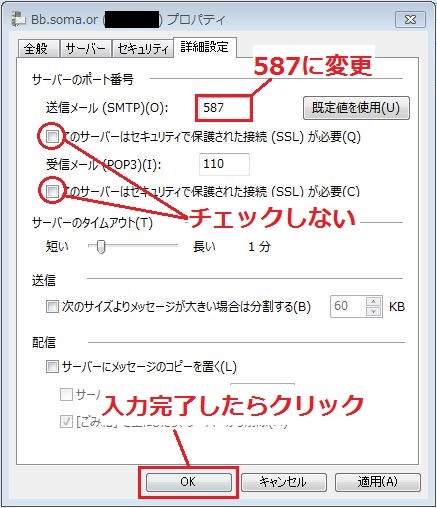
Task: Click the キャンセル button
Action: pyautogui.click(x=283, y=482)
